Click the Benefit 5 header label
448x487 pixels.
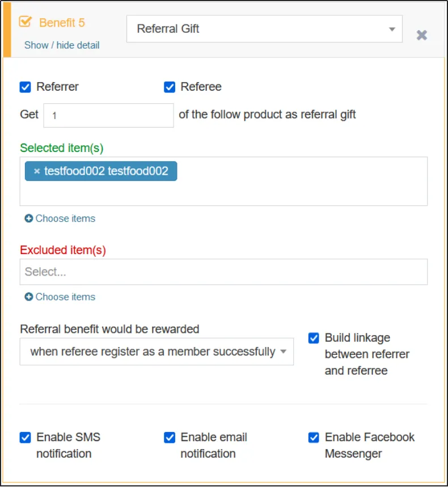(62, 23)
